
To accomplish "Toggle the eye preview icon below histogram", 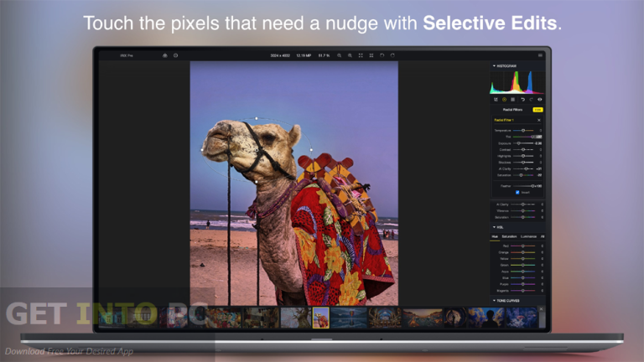I will click(540, 99).
